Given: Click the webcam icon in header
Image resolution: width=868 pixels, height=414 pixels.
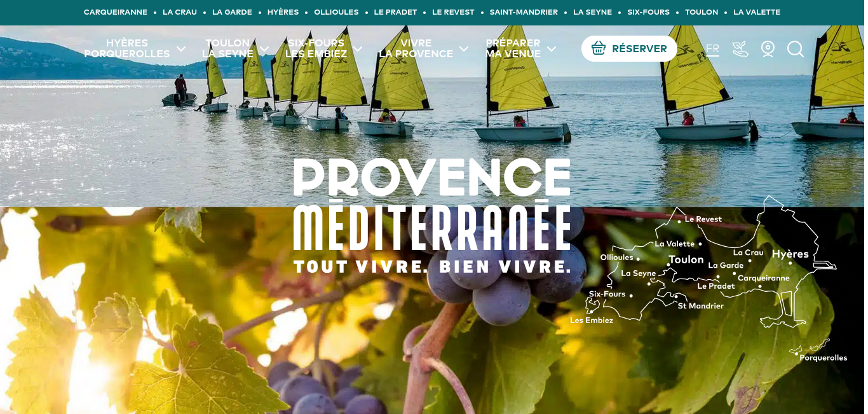Looking at the screenshot, I should (768, 49).
